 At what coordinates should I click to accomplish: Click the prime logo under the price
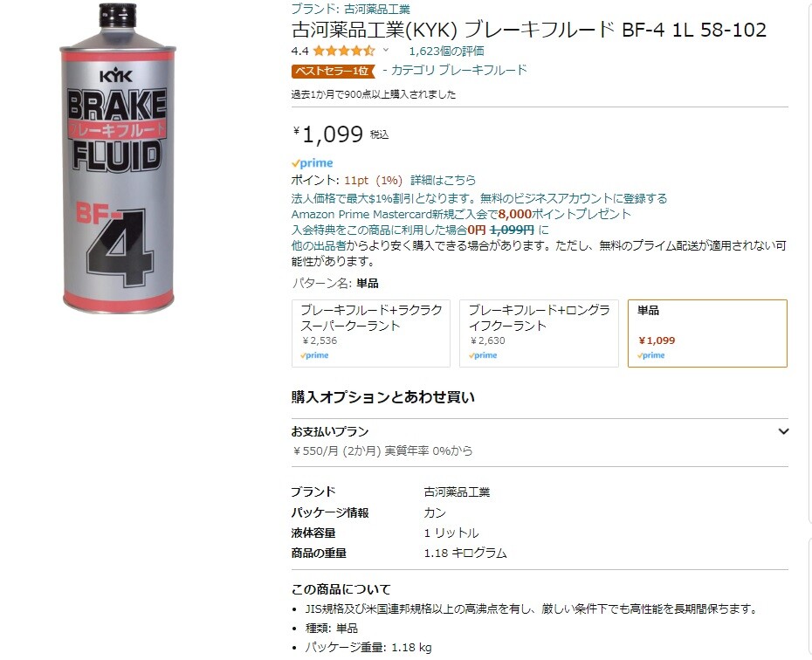(x=313, y=163)
